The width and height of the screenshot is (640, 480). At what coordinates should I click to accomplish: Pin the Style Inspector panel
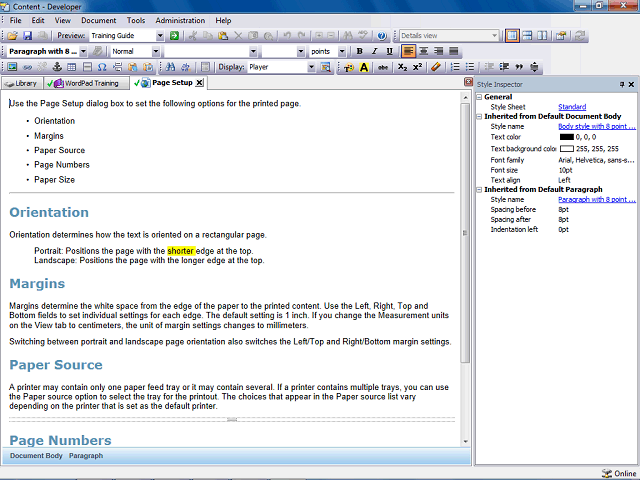click(x=622, y=84)
